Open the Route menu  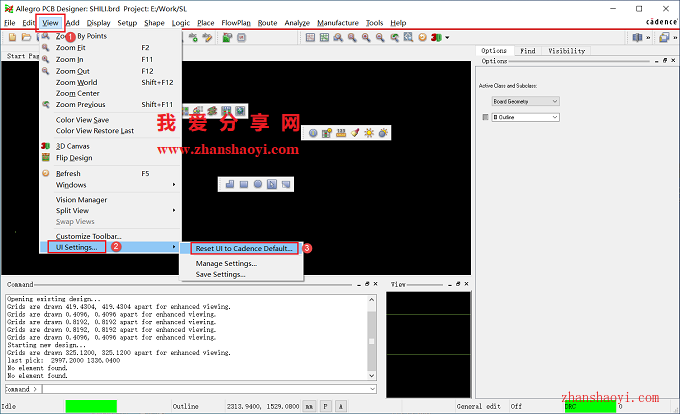[x=267, y=23]
